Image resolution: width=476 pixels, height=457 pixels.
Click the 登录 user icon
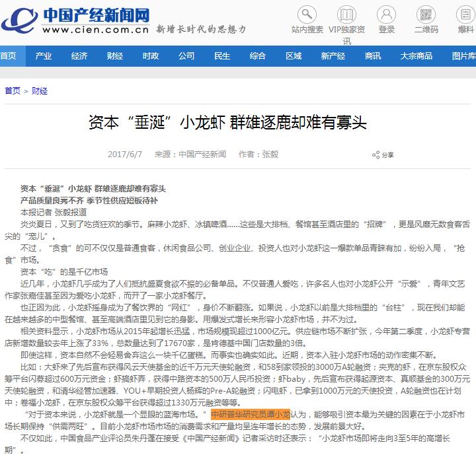387,15
